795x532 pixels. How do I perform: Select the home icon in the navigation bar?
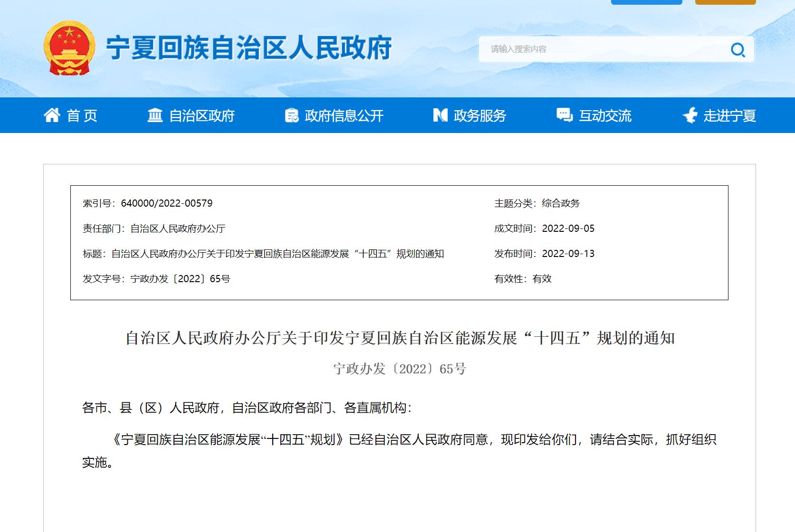tap(52, 115)
